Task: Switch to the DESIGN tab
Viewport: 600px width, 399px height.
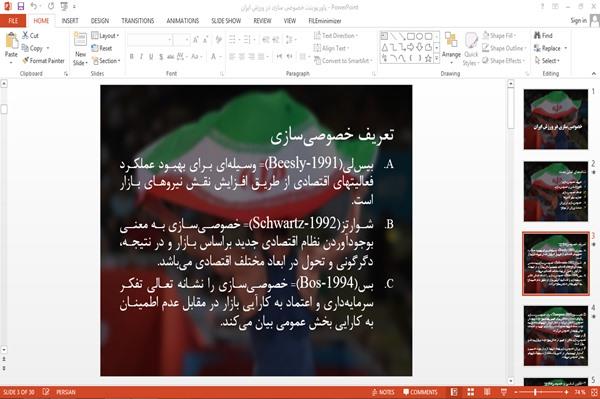Action: click(100, 21)
